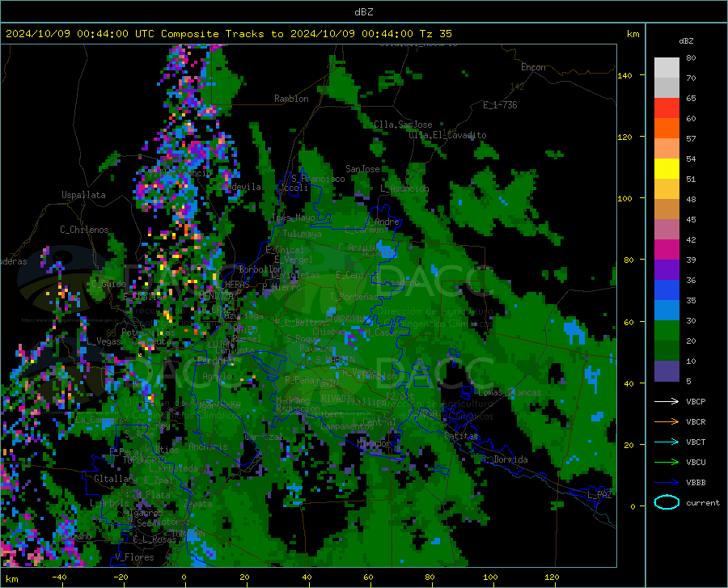Click the 'Tz 35' threshold text
Image resolution: width=728 pixels, height=588 pixels.
435,34
